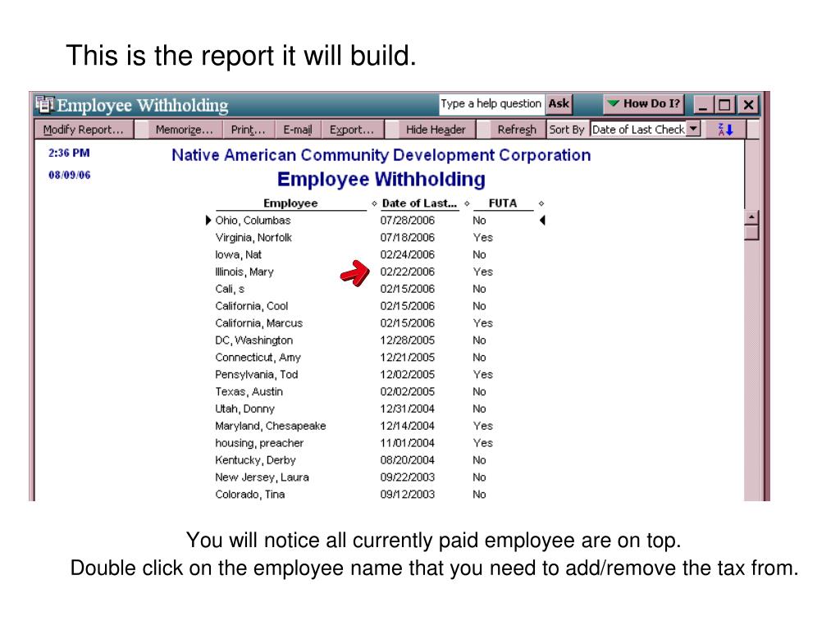Select employee Ohio, Columbas
Viewport: 840px width, 630px height.
(253, 220)
